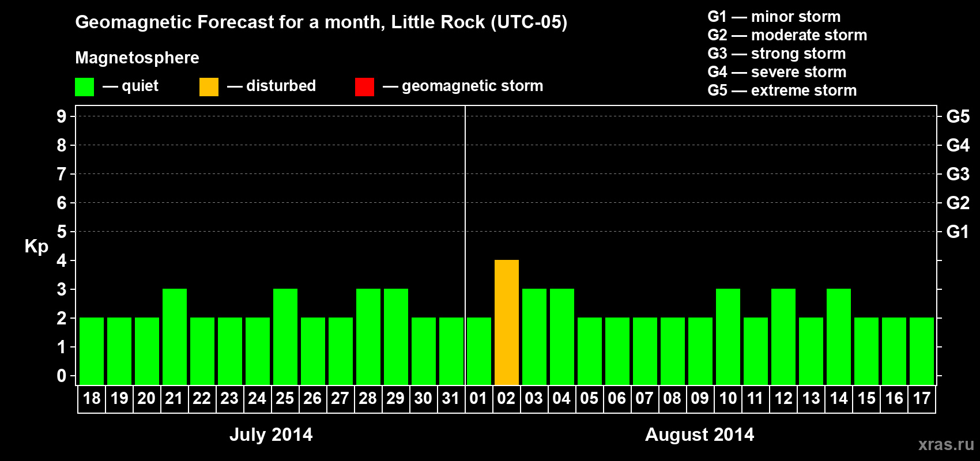Viewport: 980px width, 461px height.
Task: Click date label 18 on the axis
Action: pos(92,399)
